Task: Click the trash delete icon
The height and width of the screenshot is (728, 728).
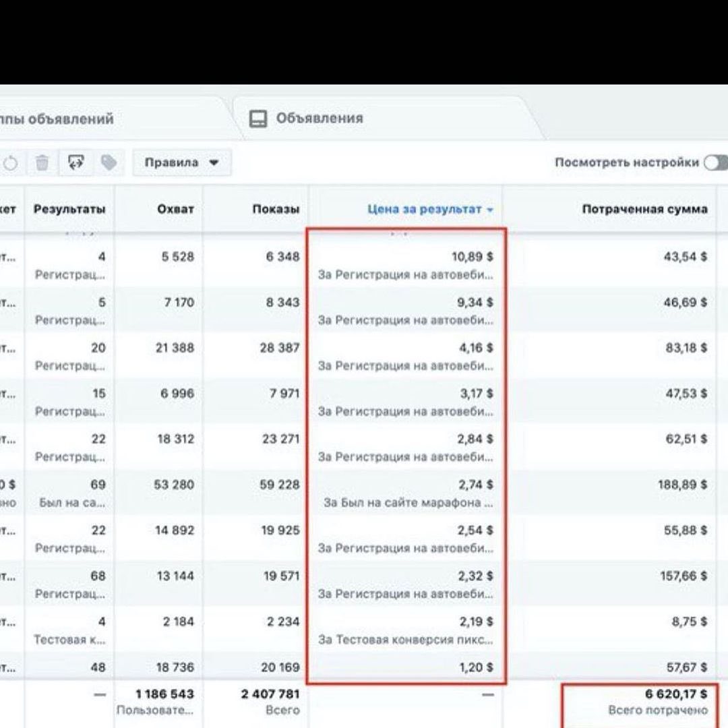Action: pyautogui.click(x=42, y=163)
